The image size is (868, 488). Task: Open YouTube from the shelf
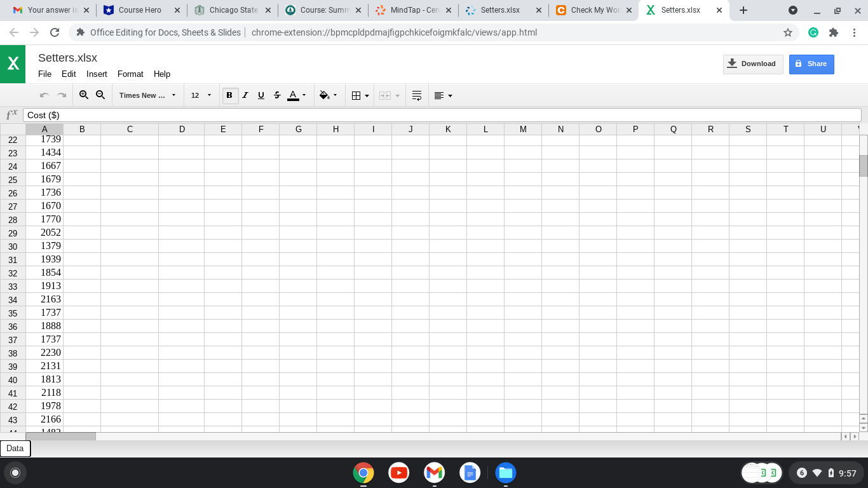pos(399,473)
